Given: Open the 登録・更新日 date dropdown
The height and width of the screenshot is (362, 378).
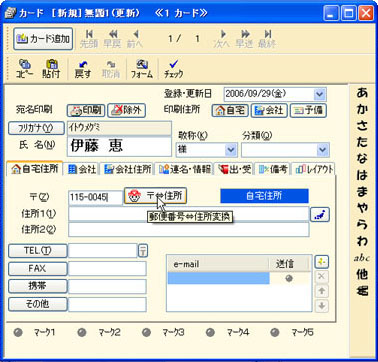Looking at the screenshot, I should tap(319, 94).
